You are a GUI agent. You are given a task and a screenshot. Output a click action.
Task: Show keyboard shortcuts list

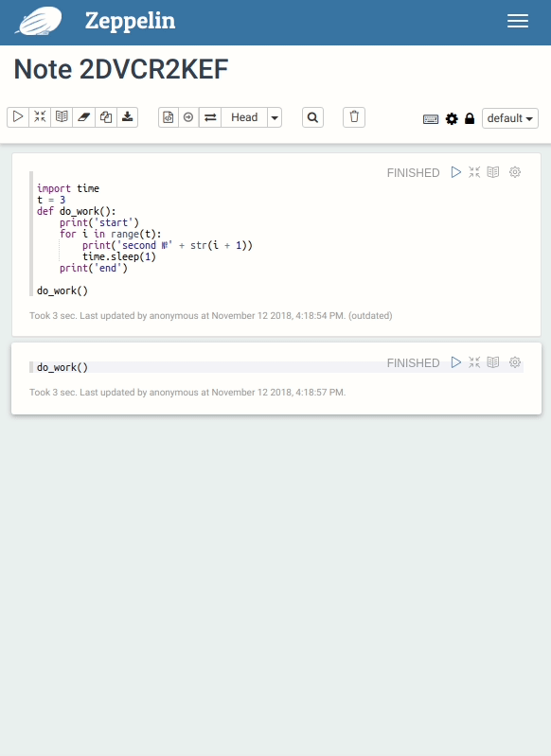431,118
